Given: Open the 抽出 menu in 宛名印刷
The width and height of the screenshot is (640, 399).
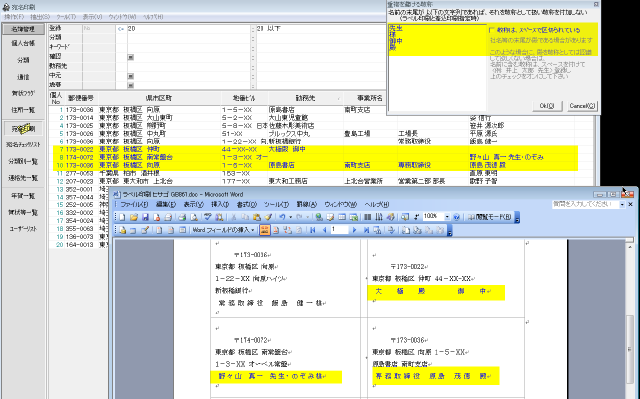Looking at the screenshot, I should [40, 17].
